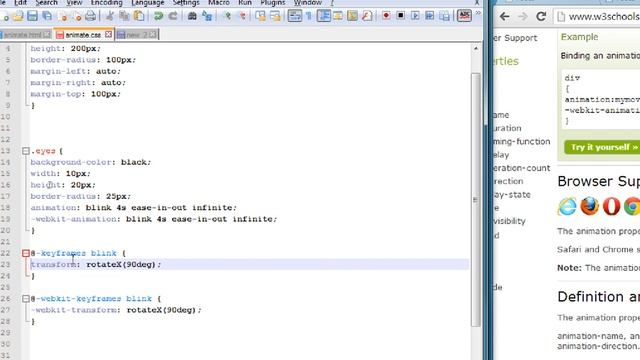Image resolution: width=640 pixels, height=360 pixels.
Task: Collapse the .eyes rule fold marker
Action: pyautogui.click(x=26, y=151)
